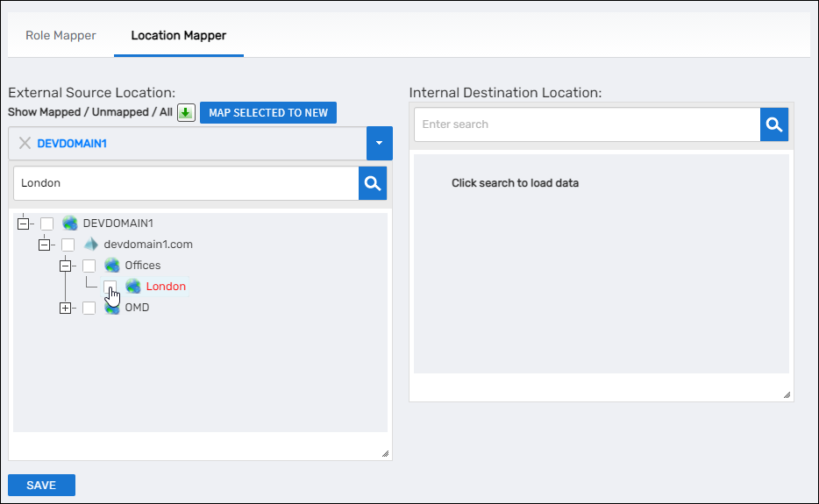Click the green Show Mapped/Unmapped filter icon
Viewport: 819px width, 504px height.
click(186, 113)
